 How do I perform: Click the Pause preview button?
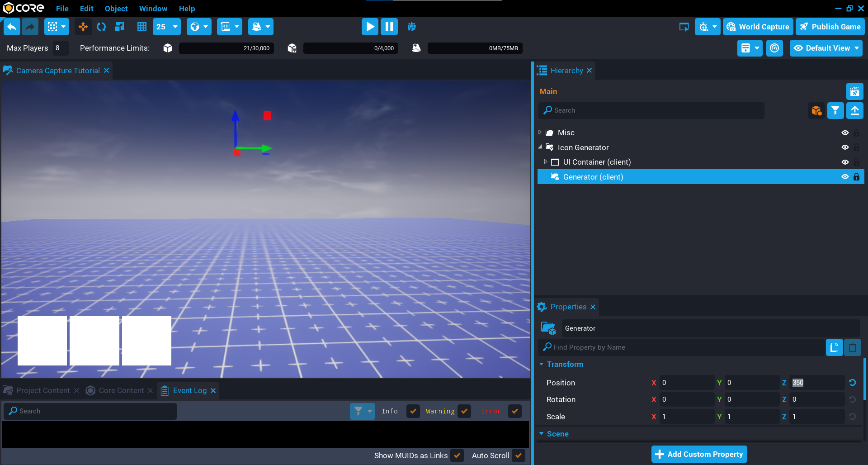tap(389, 27)
